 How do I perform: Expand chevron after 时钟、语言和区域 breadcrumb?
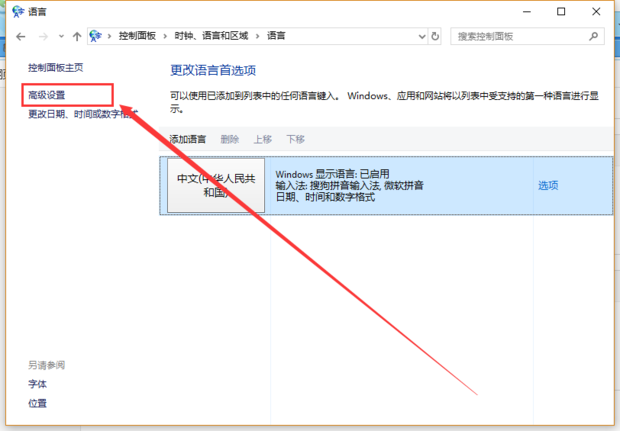[257, 36]
